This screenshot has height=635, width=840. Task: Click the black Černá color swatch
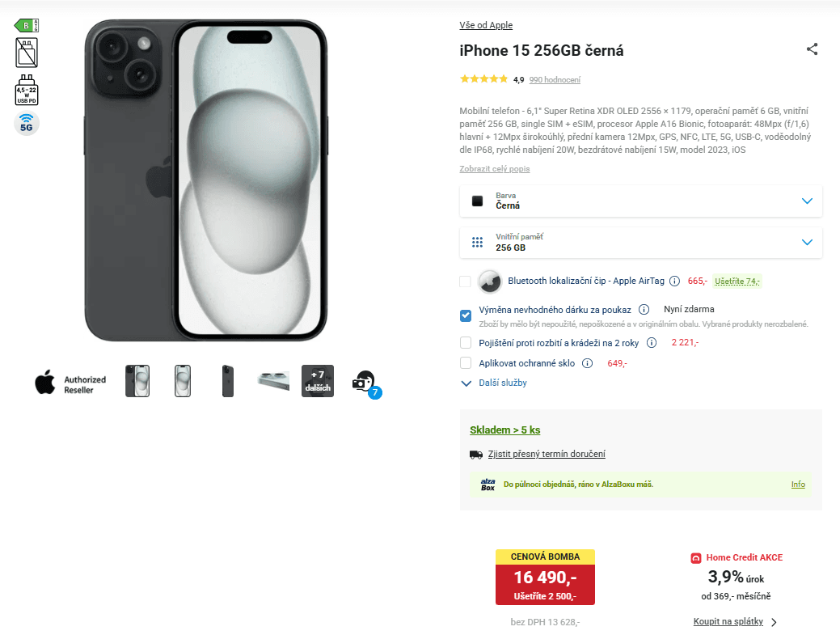(477, 201)
